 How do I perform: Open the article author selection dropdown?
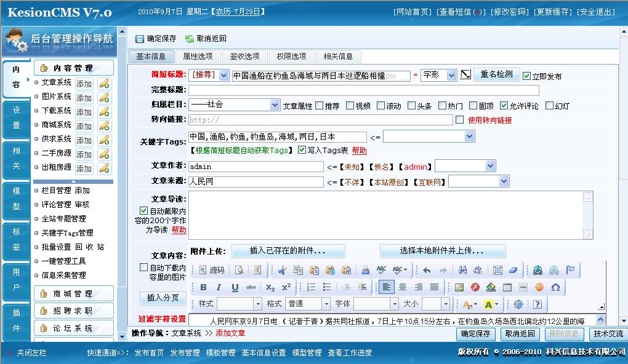pyautogui.click(x=465, y=166)
